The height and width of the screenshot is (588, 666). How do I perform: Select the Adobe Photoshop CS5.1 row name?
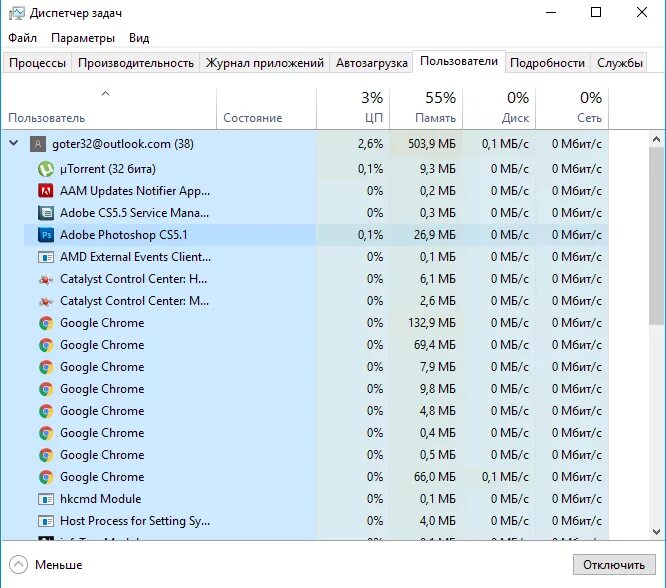coord(124,235)
